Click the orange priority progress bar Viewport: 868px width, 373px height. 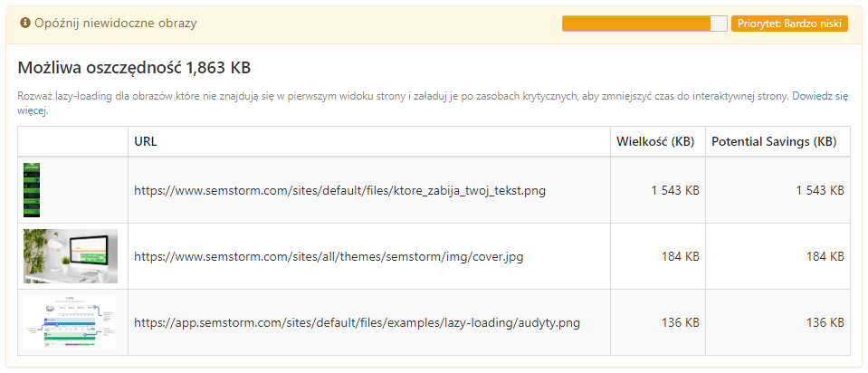(x=644, y=24)
